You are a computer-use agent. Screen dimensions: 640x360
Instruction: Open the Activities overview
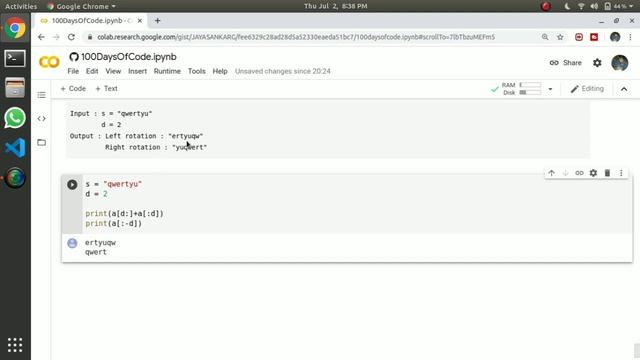point(21,6)
